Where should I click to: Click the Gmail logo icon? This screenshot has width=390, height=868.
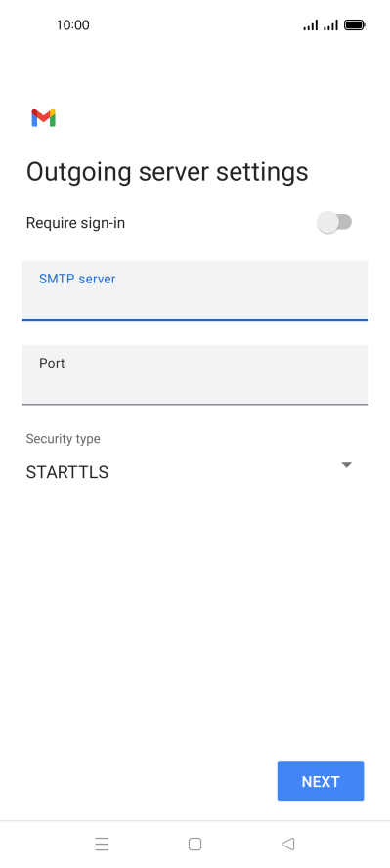(x=44, y=118)
